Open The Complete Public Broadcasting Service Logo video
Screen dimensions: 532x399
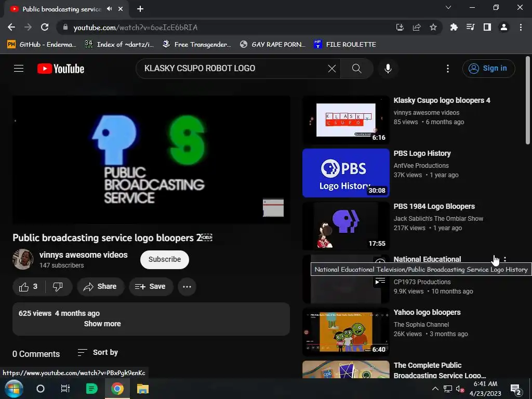point(440,370)
